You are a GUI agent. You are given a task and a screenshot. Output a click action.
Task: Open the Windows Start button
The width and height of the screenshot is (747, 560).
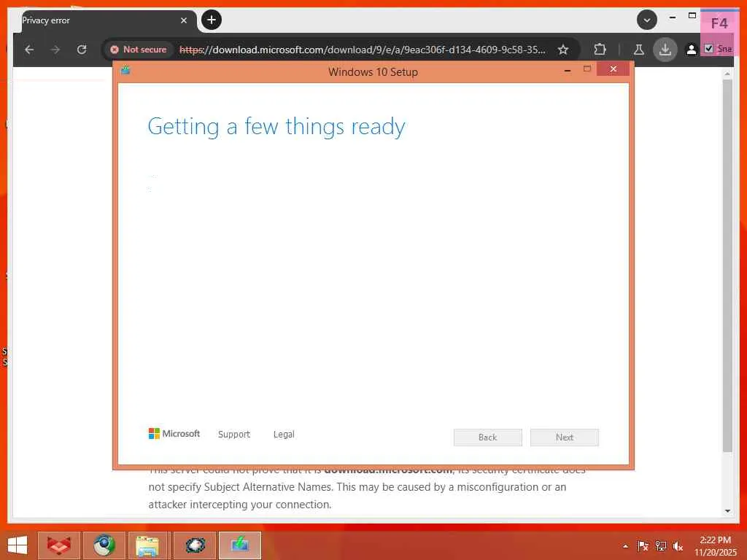coord(18,545)
